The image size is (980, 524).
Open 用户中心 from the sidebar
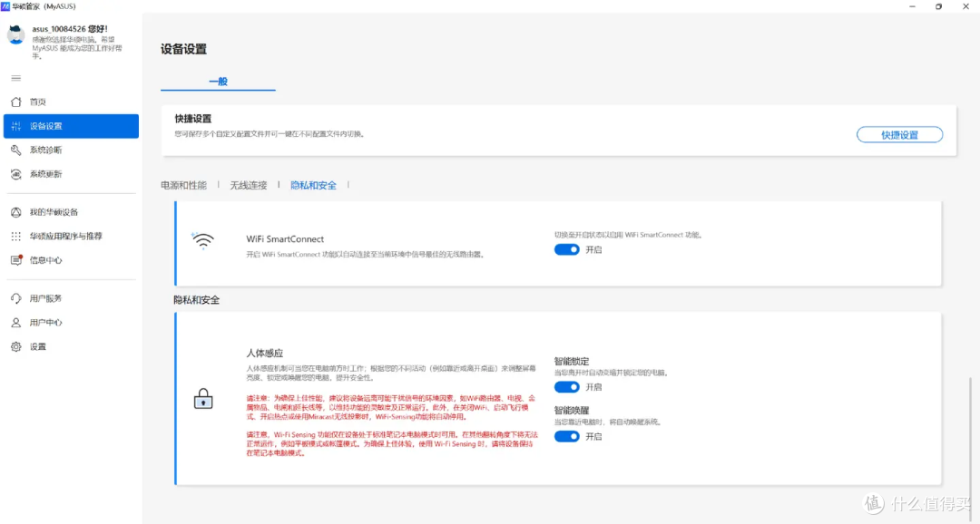[x=72, y=322]
